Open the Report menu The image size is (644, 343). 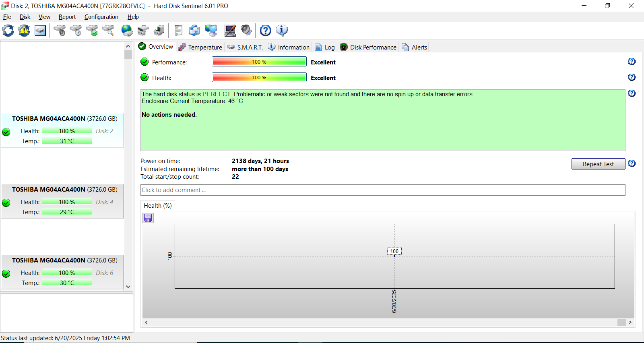click(x=67, y=17)
